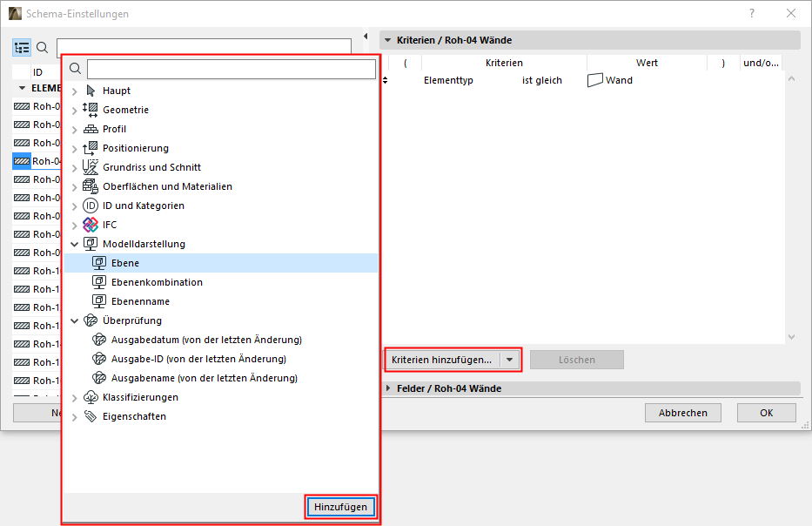This screenshot has height=526, width=812.
Task: Collapse the ELEMENTE group in schema list
Action: [x=22, y=88]
